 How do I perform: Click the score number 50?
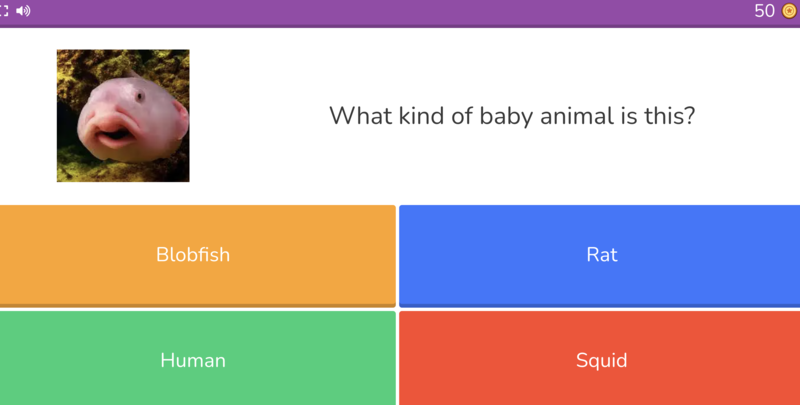click(x=764, y=11)
